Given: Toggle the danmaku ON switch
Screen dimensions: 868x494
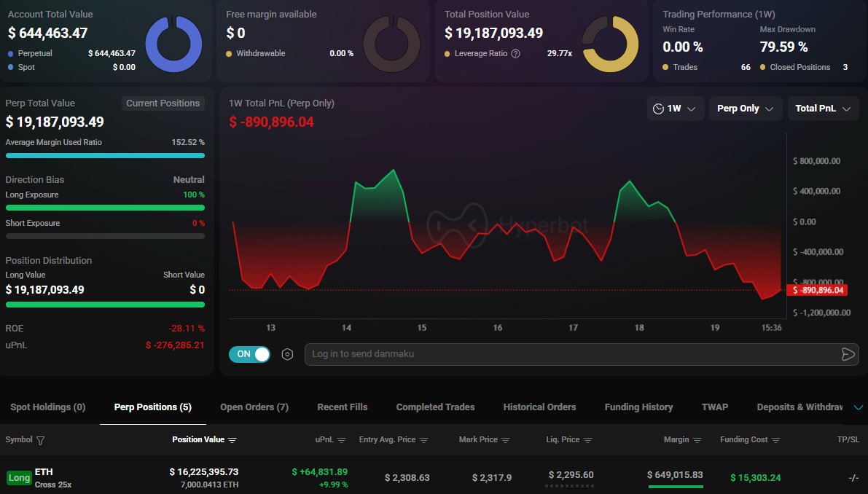Looking at the screenshot, I should pos(249,354).
